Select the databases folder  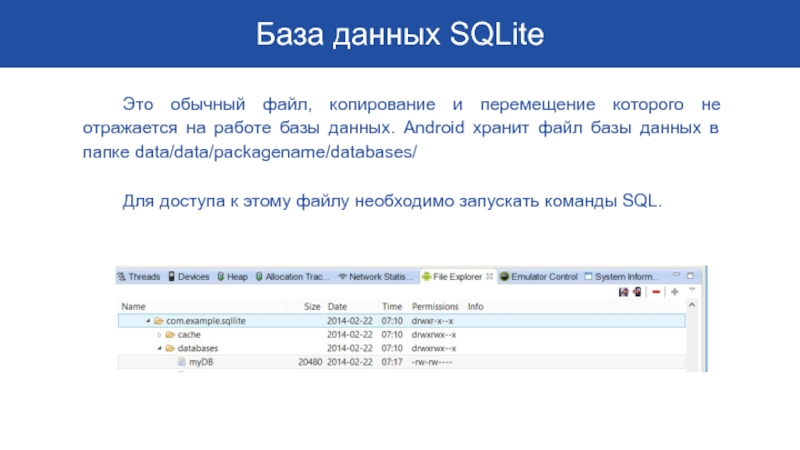tap(197, 348)
